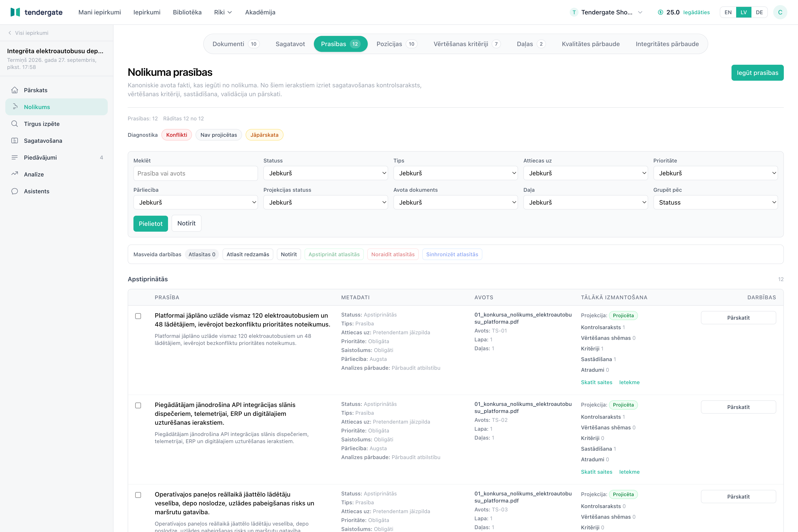Switch language to DE

(759, 12)
